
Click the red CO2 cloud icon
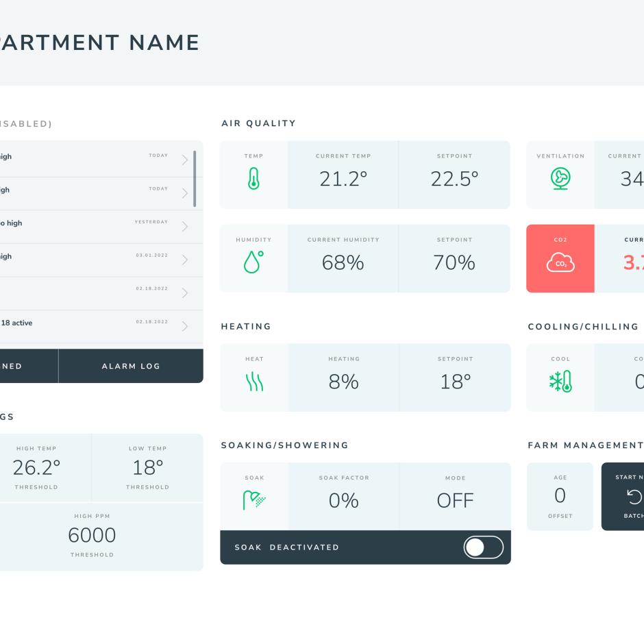click(x=560, y=262)
